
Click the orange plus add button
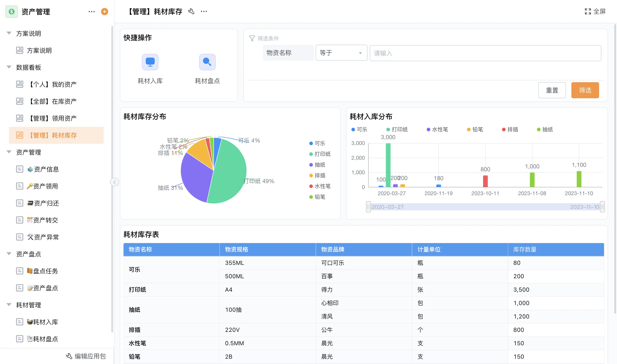105,12
